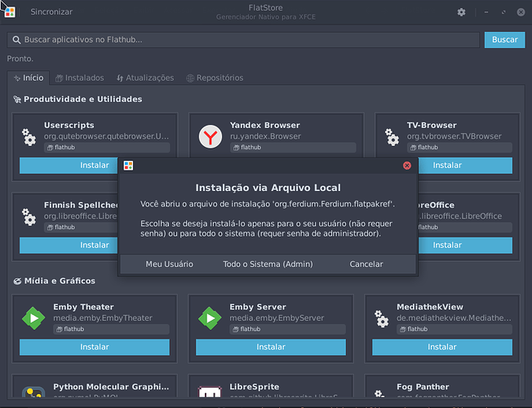Click the 'Pronto.' status text

[20, 59]
